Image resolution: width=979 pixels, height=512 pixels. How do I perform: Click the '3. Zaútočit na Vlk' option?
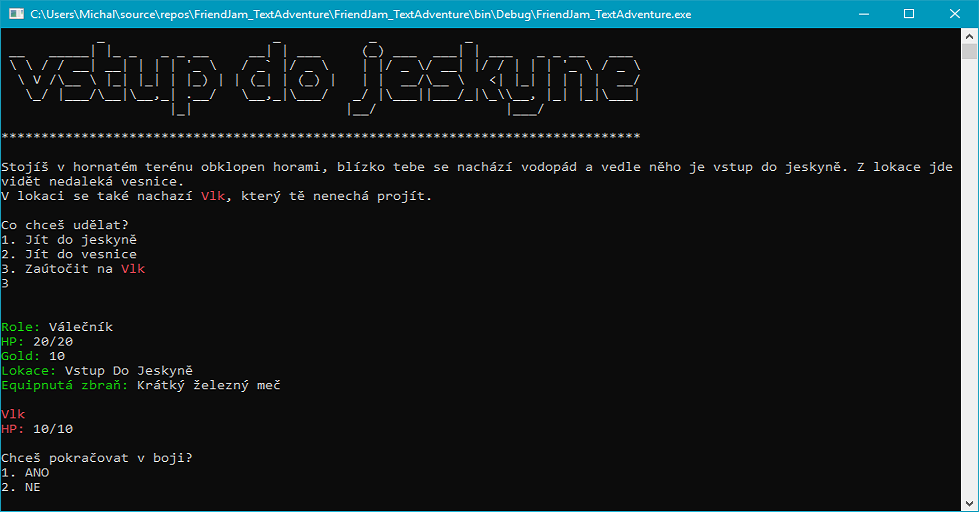(x=73, y=268)
